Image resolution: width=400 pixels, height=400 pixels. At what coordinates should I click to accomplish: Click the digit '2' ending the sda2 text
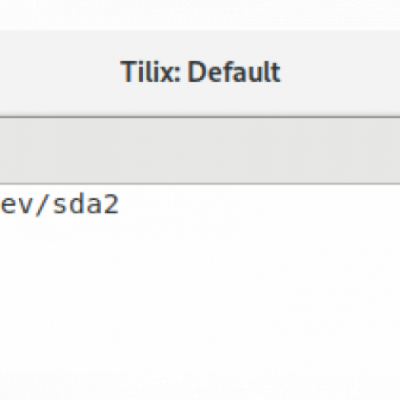click(111, 205)
